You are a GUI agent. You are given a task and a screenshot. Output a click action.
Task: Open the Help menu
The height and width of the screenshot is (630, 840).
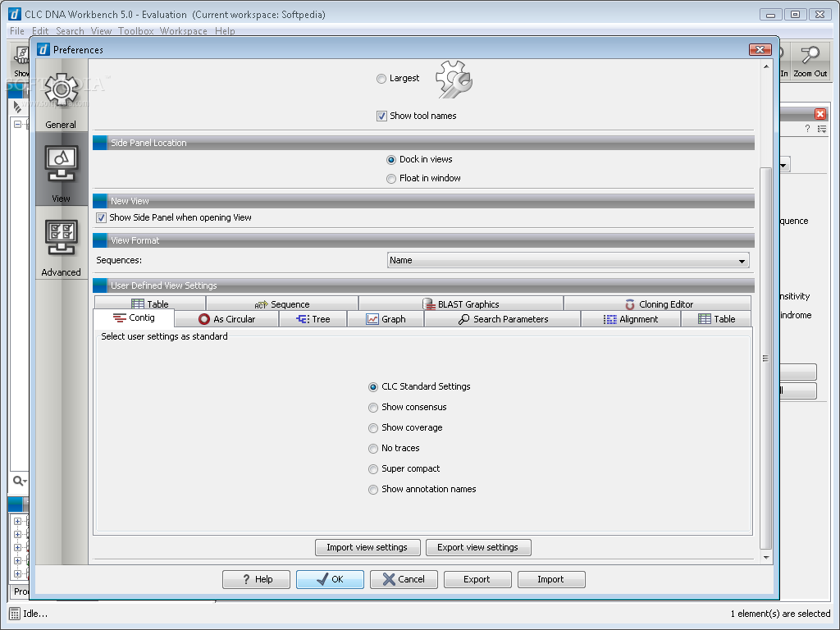(x=225, y=31)
